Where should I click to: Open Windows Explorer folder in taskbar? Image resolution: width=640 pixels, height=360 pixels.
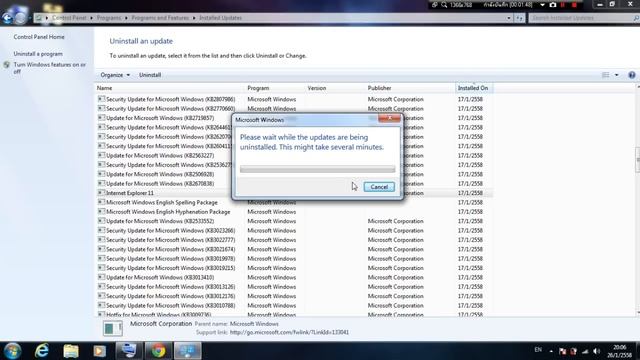tap(71, 351)
